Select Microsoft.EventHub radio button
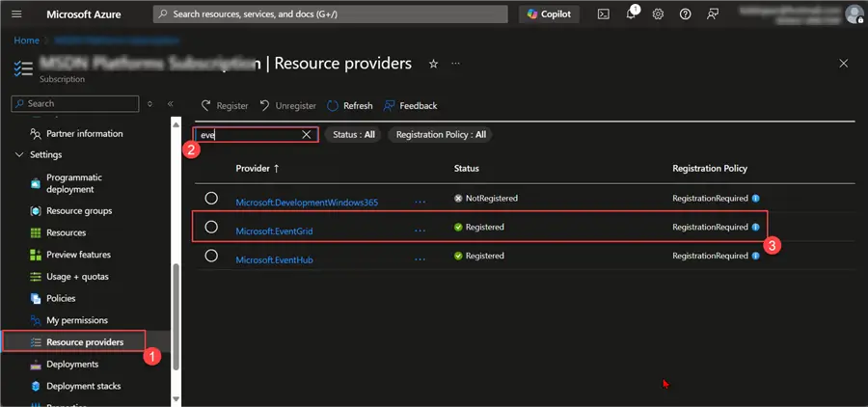The width and height of the screenshot is (868, 407). click(x=211, y=256)
